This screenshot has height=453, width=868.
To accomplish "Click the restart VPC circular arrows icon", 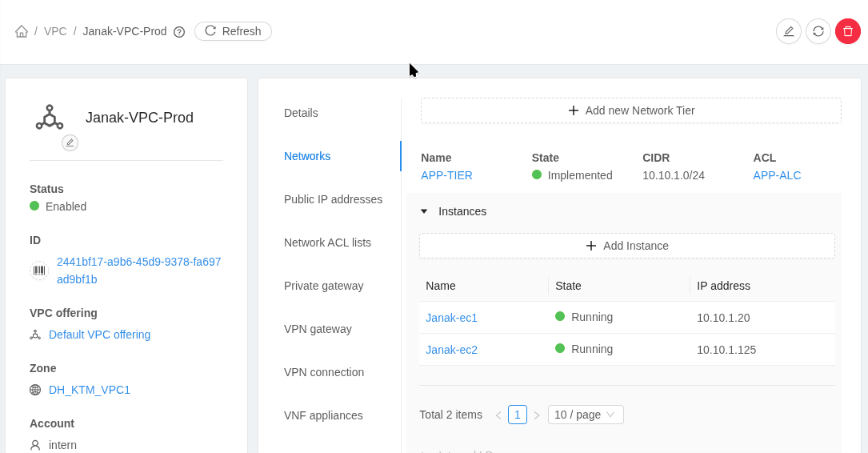I will point(818,31).
